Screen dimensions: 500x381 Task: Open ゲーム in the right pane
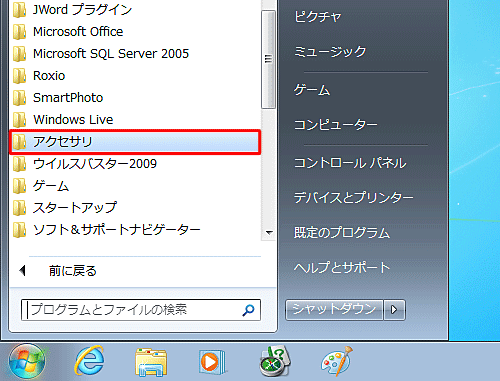pos(312,90)
